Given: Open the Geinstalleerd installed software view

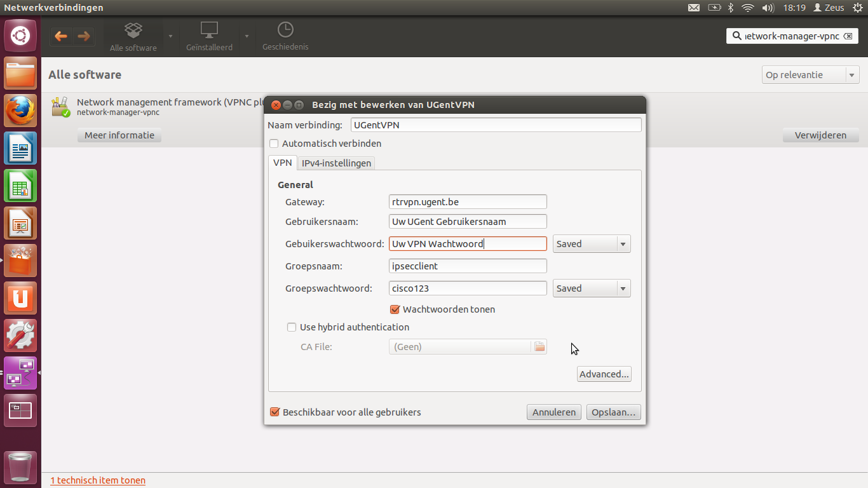Looking at the screenshot, I should pyautogui.click(x=209, y=36).
